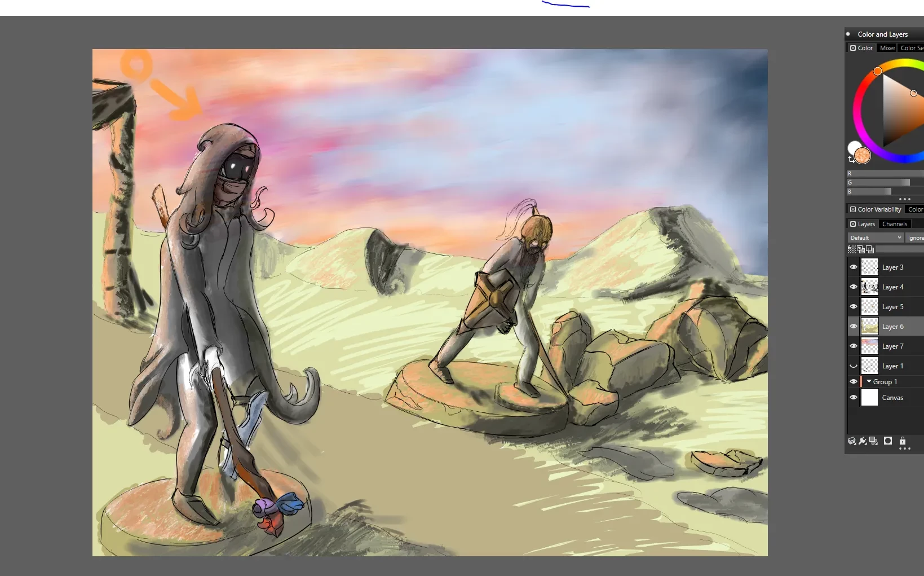Show hidden Layer 1 via its eye
This screenshot has width=924, height=576.
pos(854,366)
